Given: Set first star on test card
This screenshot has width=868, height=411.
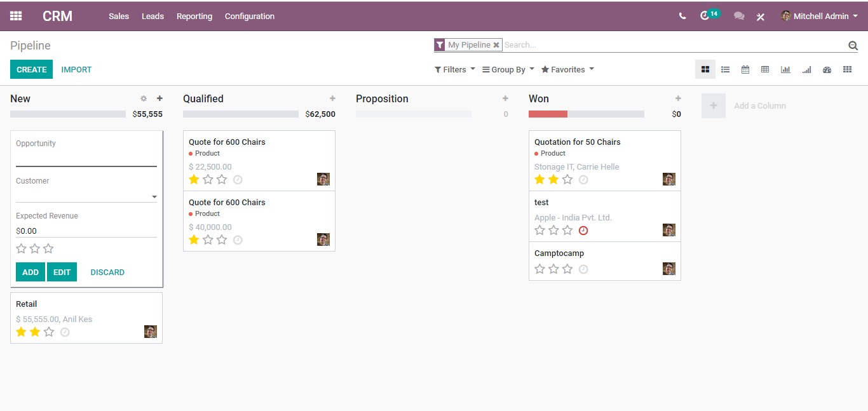Looking at the screenshot, I should 539,230.
